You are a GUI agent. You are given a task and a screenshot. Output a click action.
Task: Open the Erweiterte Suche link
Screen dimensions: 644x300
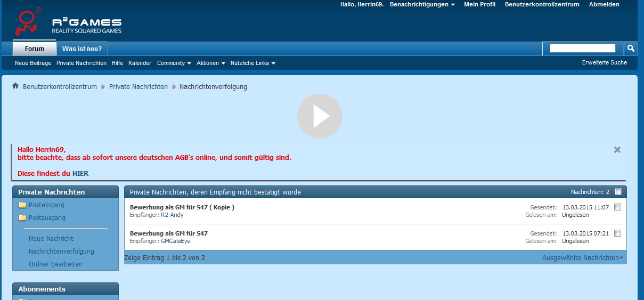click(x=604, y=62)
